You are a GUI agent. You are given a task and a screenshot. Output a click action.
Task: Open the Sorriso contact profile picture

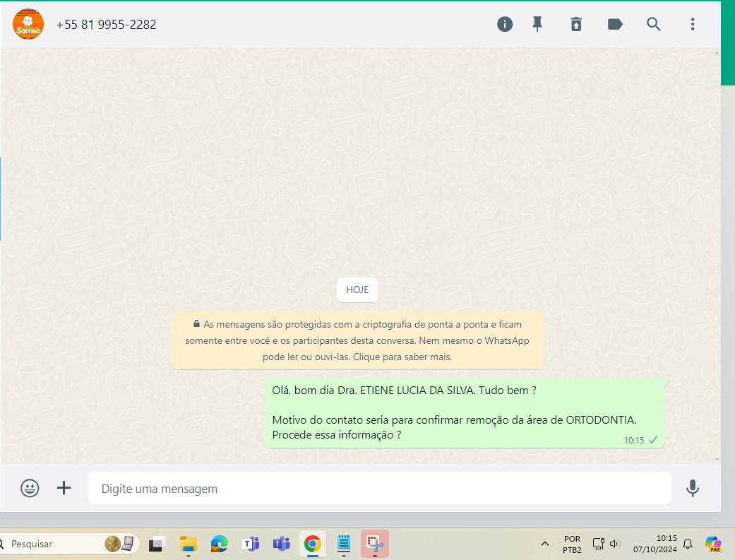click(28, 24)
